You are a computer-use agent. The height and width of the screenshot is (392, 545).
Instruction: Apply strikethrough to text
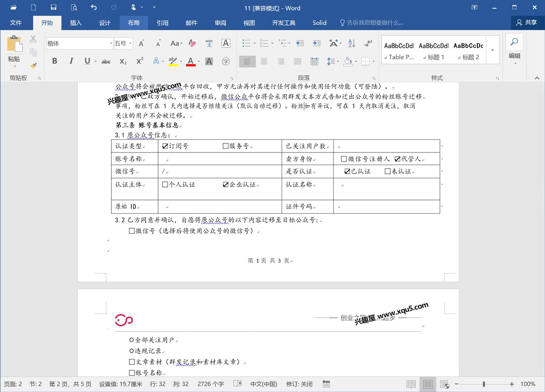click(106, 61)
